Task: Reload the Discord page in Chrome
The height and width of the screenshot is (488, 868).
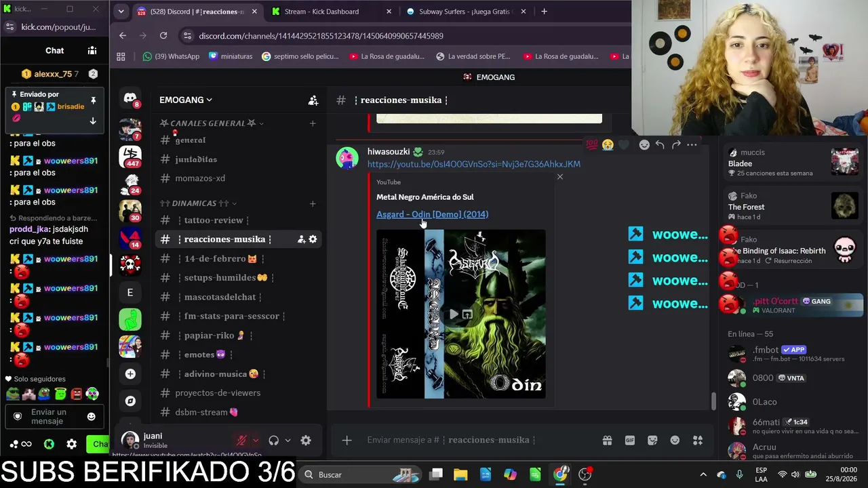Action: coord(163,35)
